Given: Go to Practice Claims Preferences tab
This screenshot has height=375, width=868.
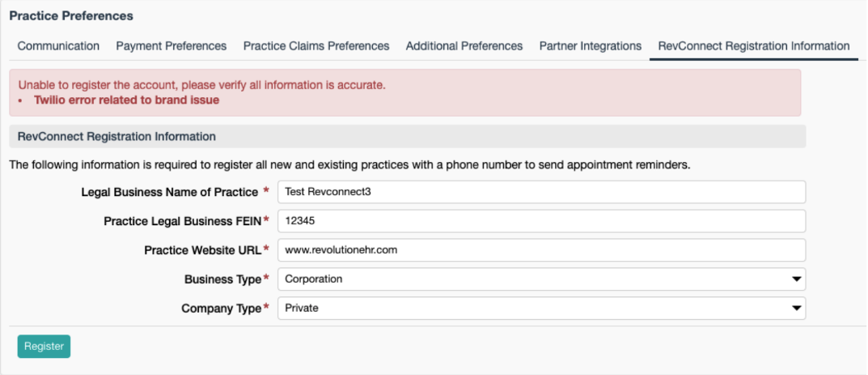Looking at the screenshot, I should 316,46.
